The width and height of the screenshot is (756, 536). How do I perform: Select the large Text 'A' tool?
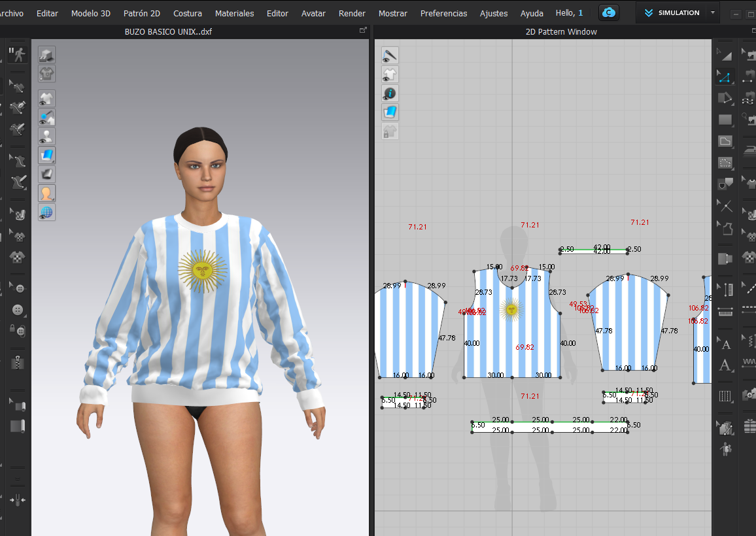pos(725,365)
